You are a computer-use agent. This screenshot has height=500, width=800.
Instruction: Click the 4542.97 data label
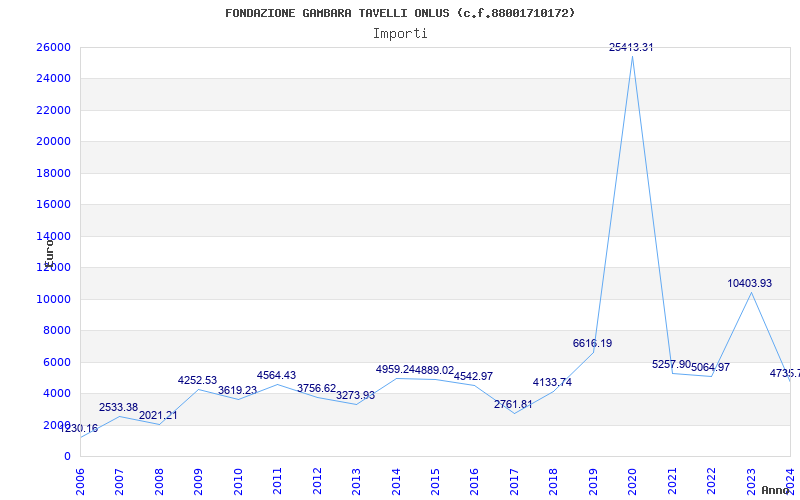click(473, 376)
